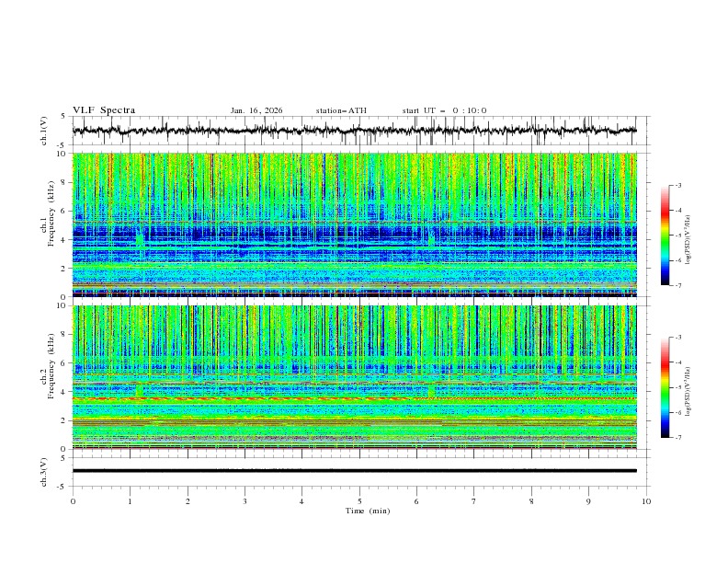The height and width of the screenshot is (563, 728).
Task: Click the Jan. 16, 2026 date label
Action: click(256, 110)
